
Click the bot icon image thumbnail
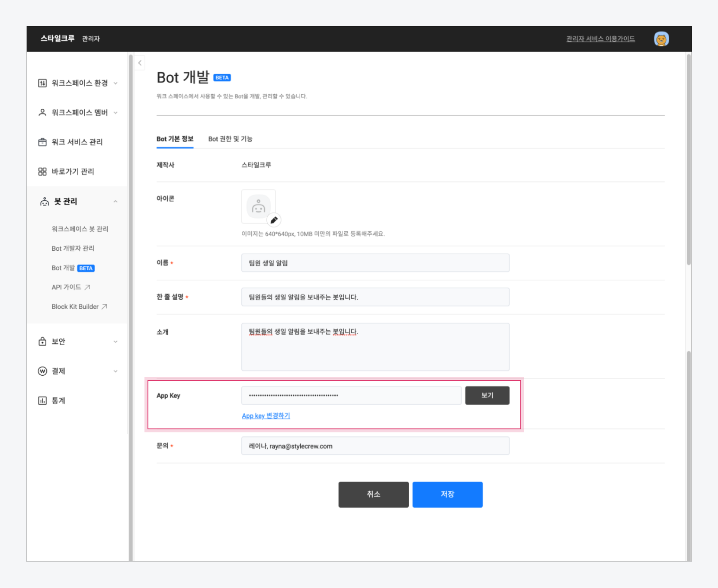(258, 207)
